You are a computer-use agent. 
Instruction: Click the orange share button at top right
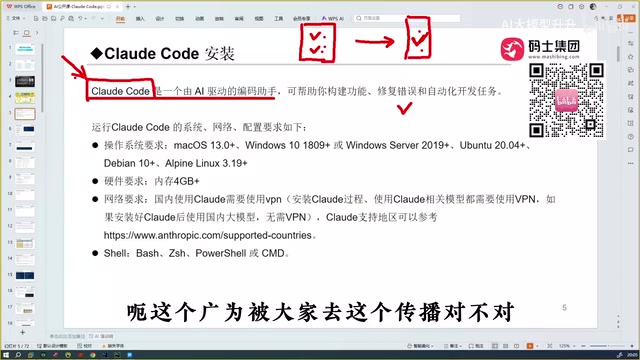[626, 18]
